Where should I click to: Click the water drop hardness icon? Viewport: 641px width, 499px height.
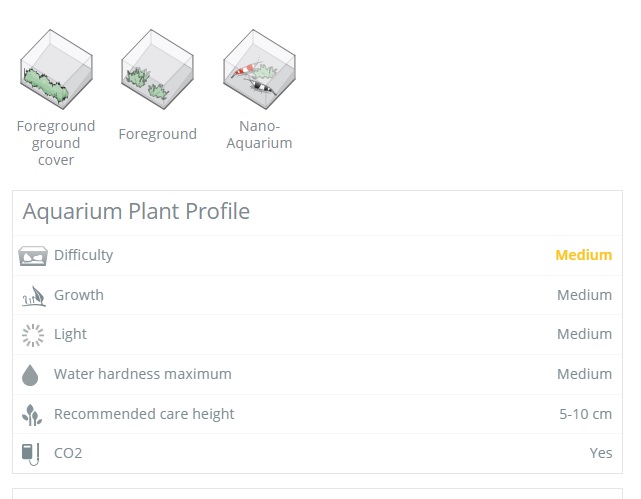pyautogui.click(x=32, y=375)
